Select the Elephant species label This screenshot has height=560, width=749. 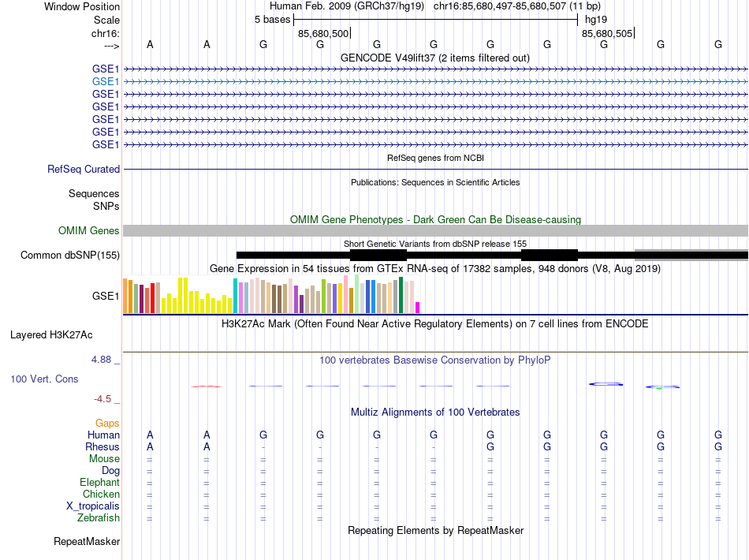click(x=100, y=482)
